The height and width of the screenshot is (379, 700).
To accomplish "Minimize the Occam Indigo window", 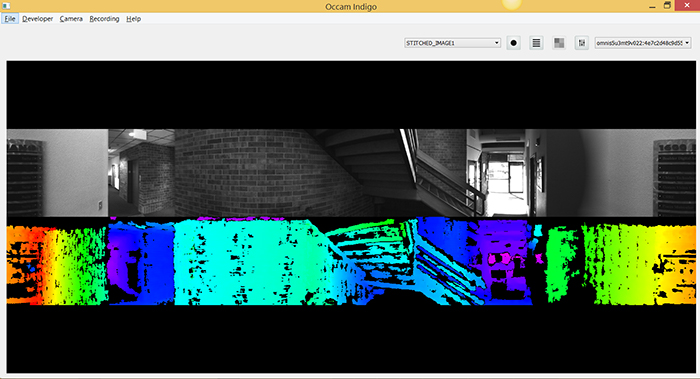I will [x=652, y=6].
